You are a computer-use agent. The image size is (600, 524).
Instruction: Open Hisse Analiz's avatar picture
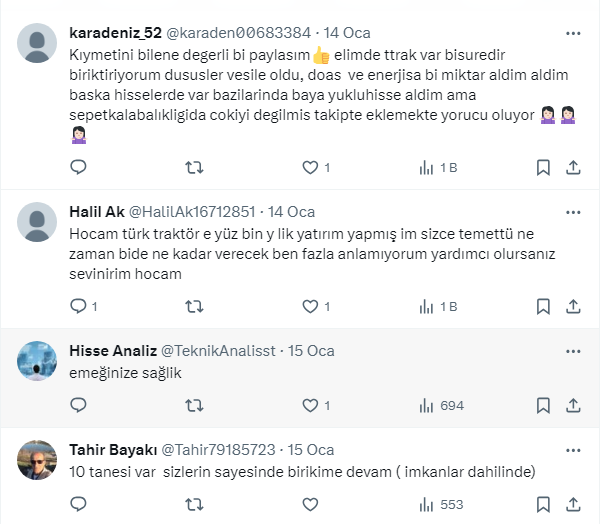tap(38, 360)
